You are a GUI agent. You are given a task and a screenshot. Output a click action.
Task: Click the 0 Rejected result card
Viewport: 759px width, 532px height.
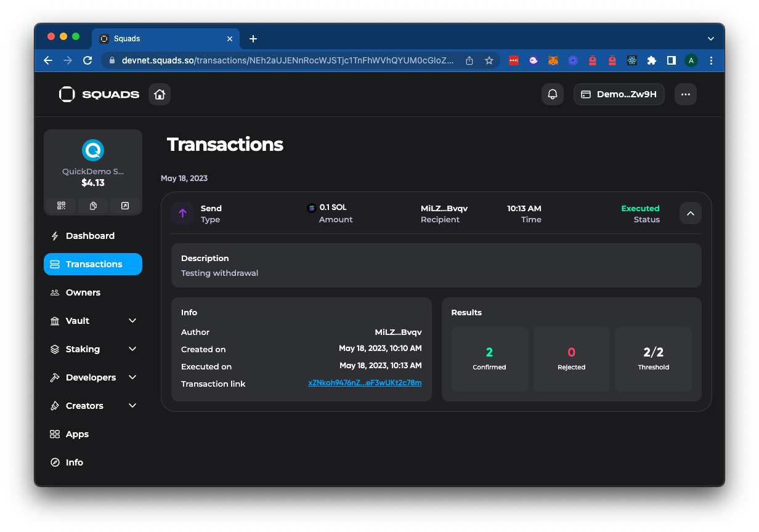(x=572, y=359)
